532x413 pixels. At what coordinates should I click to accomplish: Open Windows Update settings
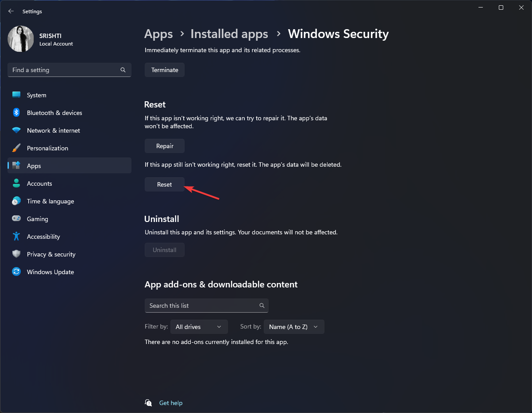pyautogui.click(x=16, y=272)
